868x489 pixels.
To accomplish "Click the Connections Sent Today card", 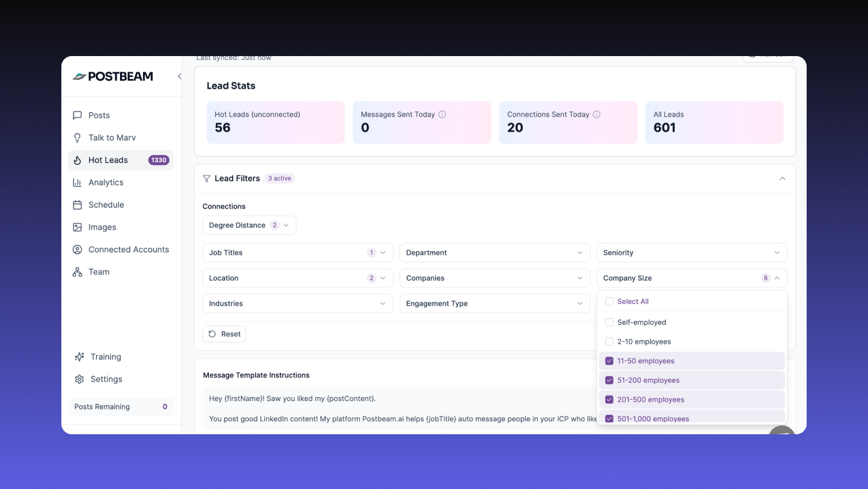I will click(568, 123).
